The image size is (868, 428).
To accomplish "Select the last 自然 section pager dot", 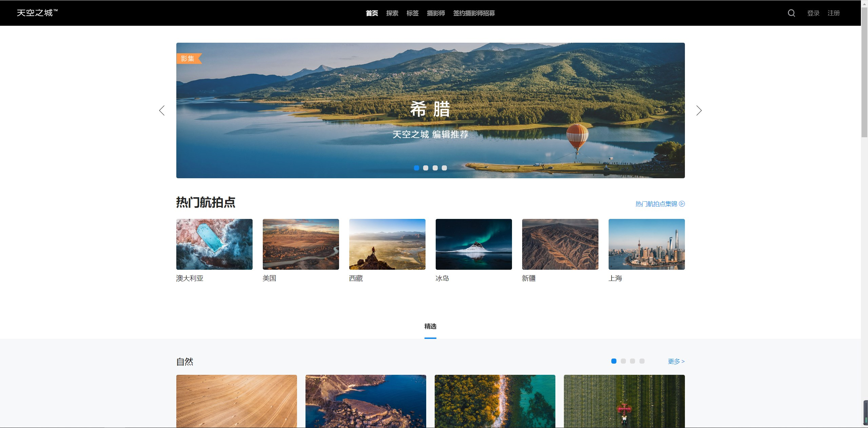I will [642, 361].
